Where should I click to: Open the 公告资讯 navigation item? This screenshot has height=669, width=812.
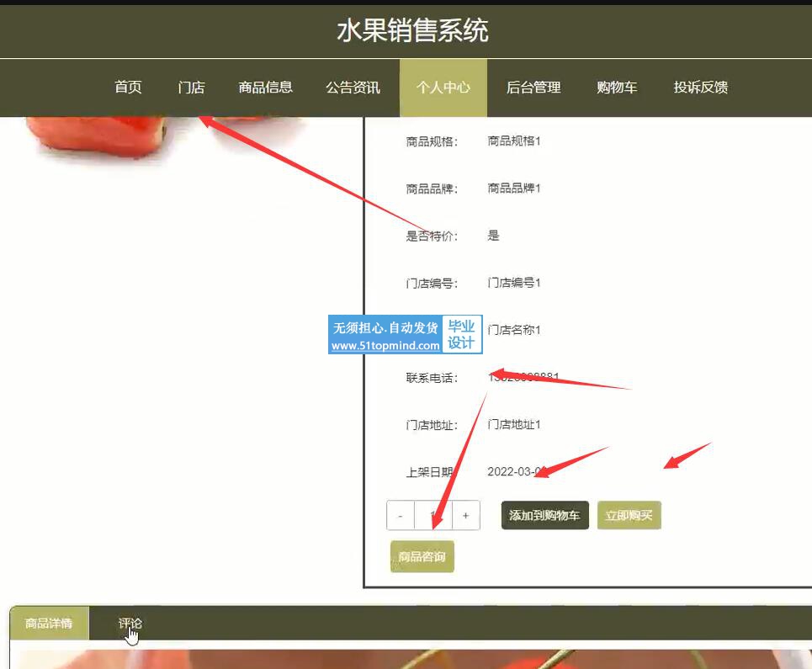(x=353, y=87)
